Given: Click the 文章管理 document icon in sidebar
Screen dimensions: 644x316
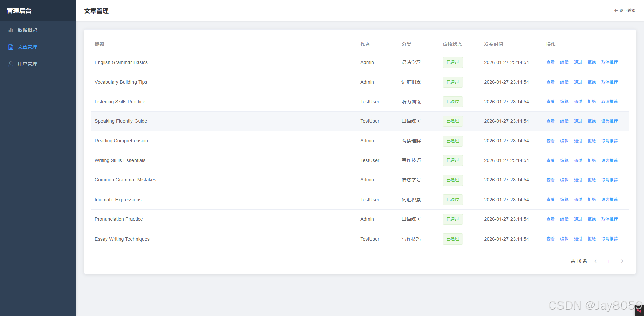Looking at the screenshot, I should tap(11, 47).
